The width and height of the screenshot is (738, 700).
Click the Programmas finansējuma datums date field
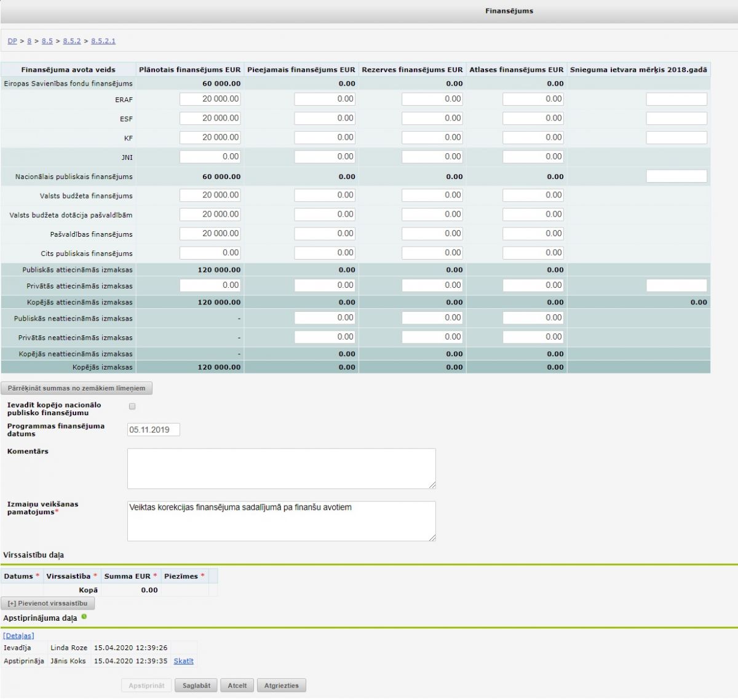coord(154,430)
